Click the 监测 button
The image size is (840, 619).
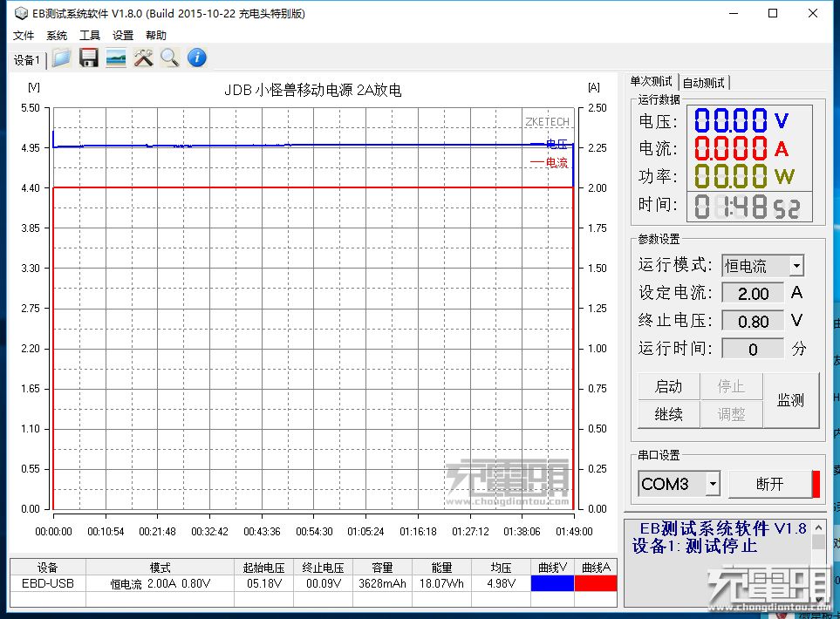tap(790, 400)
